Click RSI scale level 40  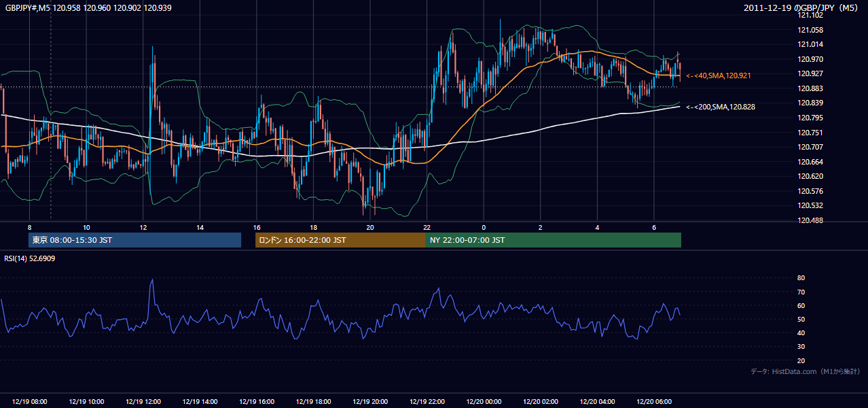click(801, 333)
